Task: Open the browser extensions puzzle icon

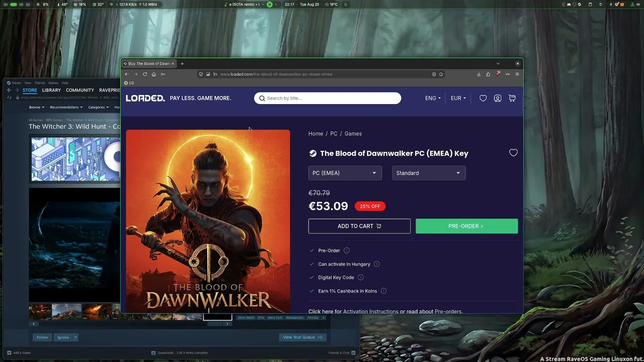Action: click(x=488, y=74)
